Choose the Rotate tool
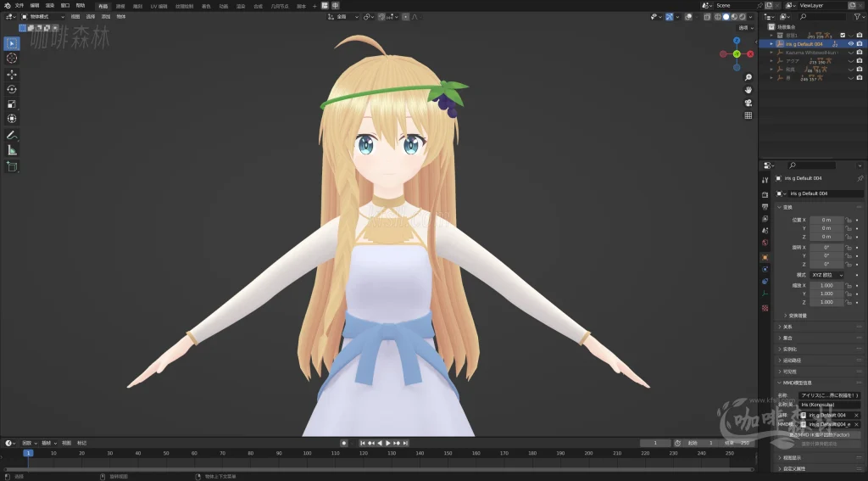The image size is (868, 481). coord(12,89)
